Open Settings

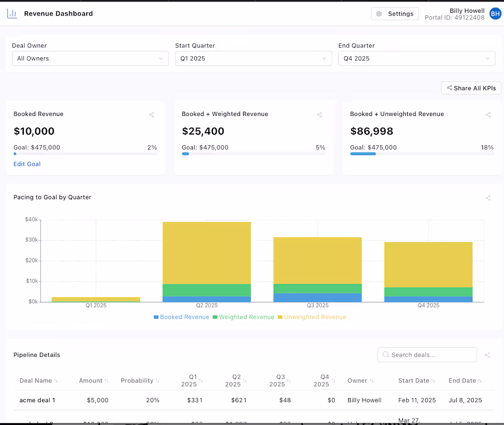click(x=394, y=14)
